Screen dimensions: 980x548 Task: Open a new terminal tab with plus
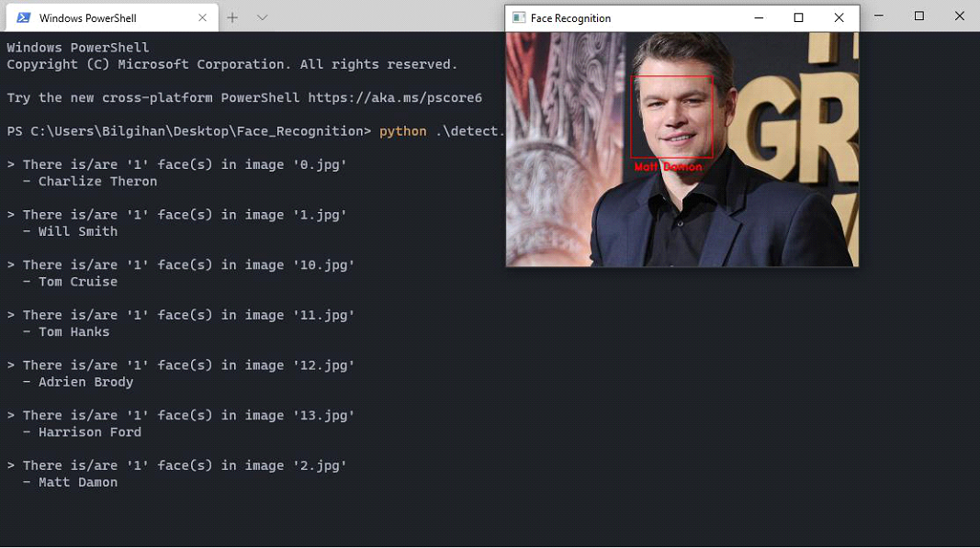(232, 17)
